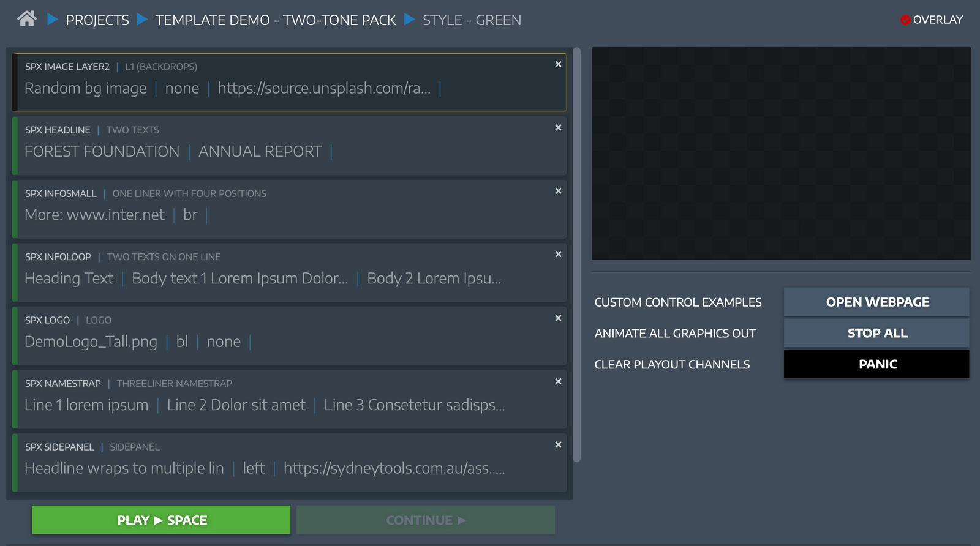Viewport: 980px width, 546px height.
Task: Click the STYLE - GREEN breadcrumb
Action: (x=472, y=20)
